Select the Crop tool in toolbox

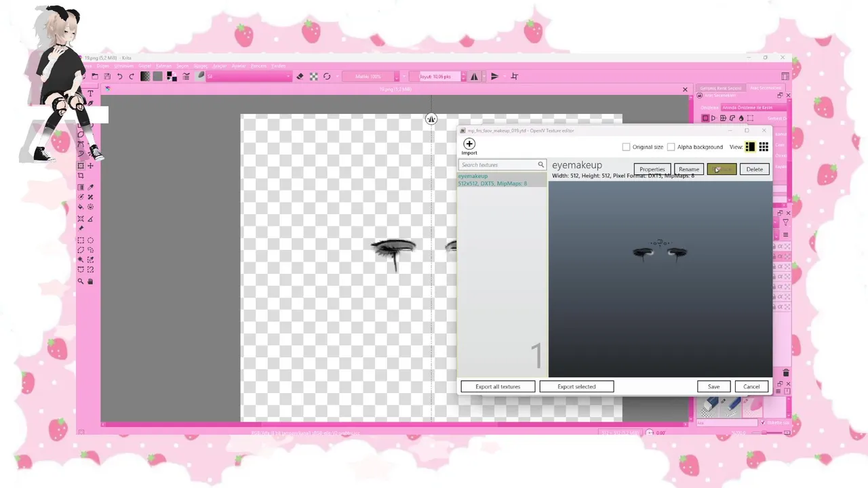[x=81, y=176]
